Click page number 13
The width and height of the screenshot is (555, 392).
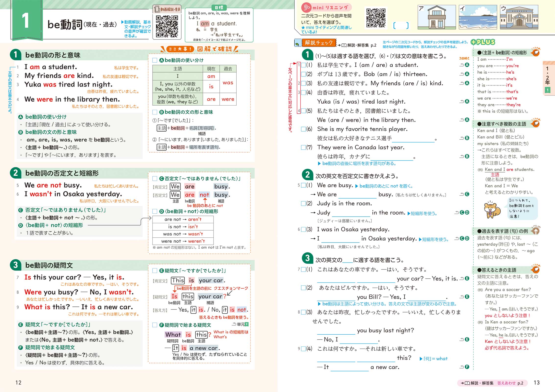tap(537, 383)
